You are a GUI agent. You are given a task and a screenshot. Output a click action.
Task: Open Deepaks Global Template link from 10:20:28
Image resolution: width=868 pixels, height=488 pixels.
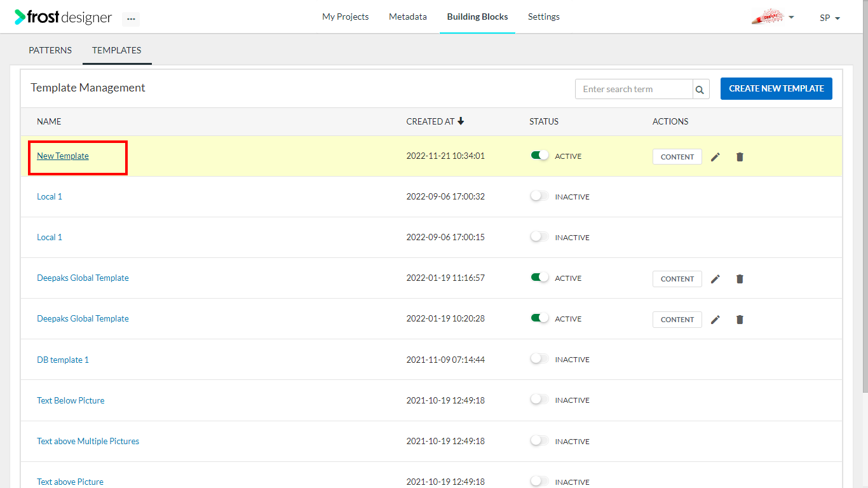point(83,318)
